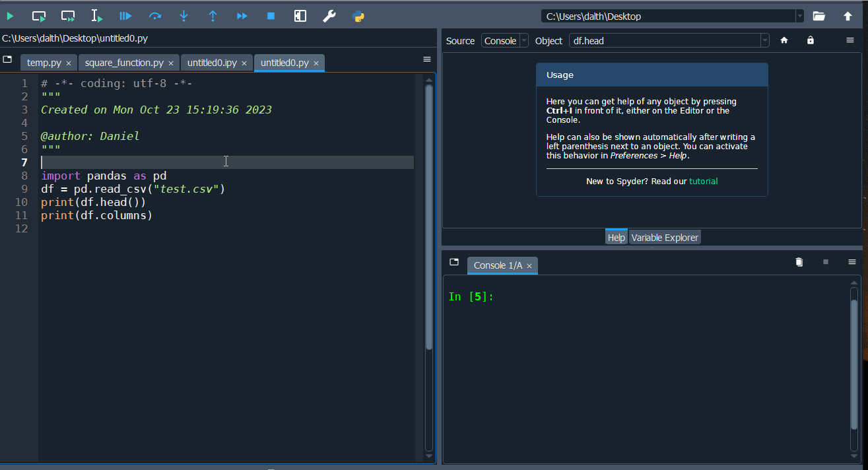Click line 10 print(df.head())
The height and width of the screenshot is (470, 868).
pyautogui.click(x=93, y=202)
